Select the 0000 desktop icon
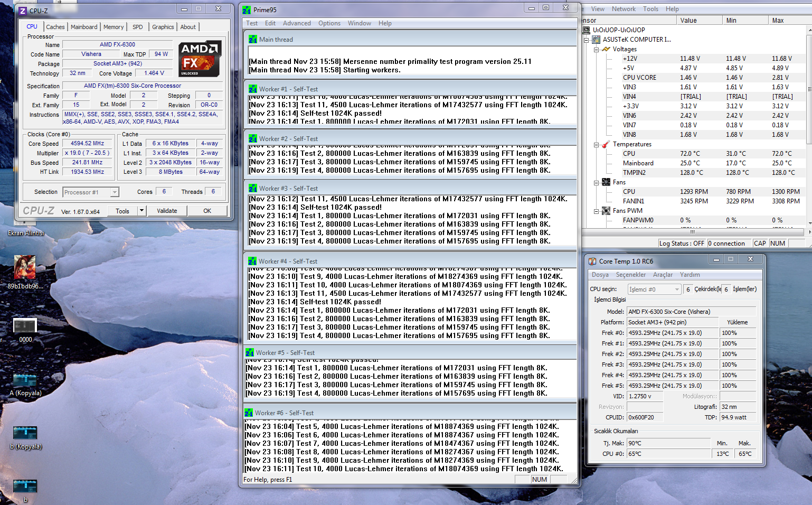The image size is (812, 505). click(x=25, y=326)
